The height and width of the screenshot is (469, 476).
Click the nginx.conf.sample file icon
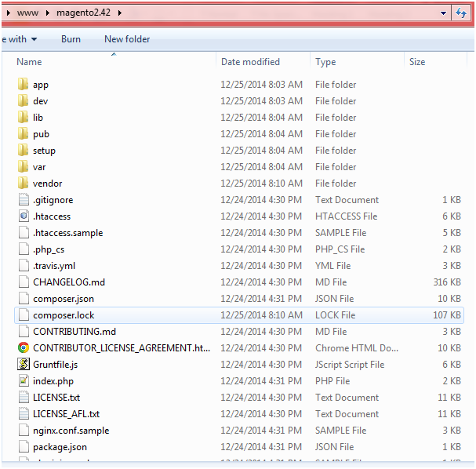[x=24, y=430]
